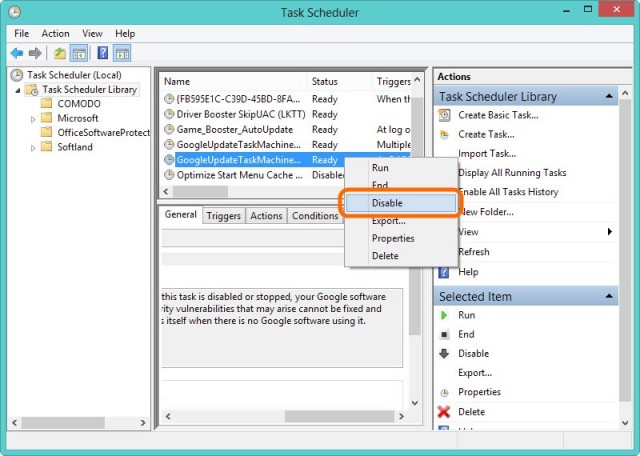Click the blue Help toolbar icon
Screen dimensions: 640x456
[x=103, y=53]
